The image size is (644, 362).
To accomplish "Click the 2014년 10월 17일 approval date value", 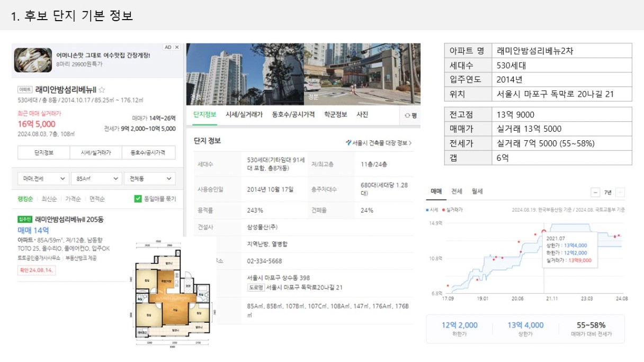I will point(270,189).
